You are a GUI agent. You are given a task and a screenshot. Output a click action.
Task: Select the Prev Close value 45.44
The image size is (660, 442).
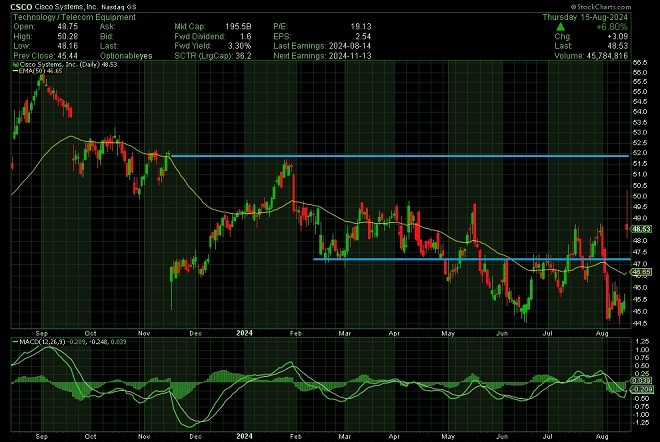coord(67,56)
